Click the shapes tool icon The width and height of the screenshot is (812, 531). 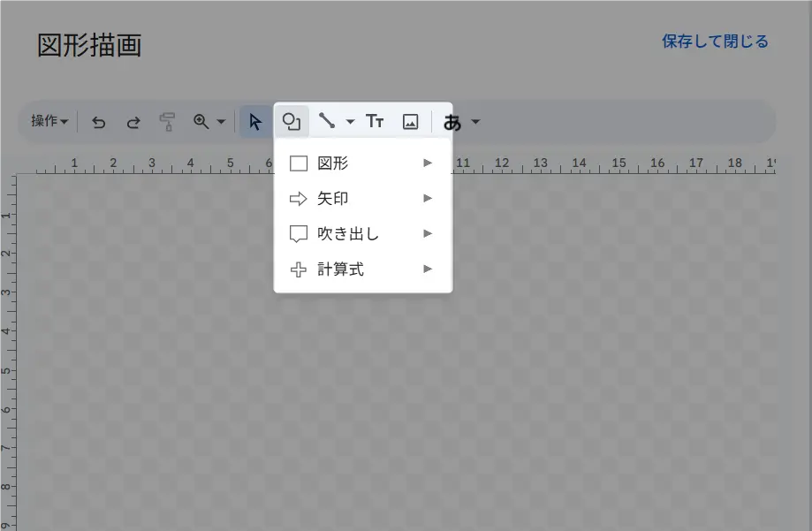click(292, 122)
